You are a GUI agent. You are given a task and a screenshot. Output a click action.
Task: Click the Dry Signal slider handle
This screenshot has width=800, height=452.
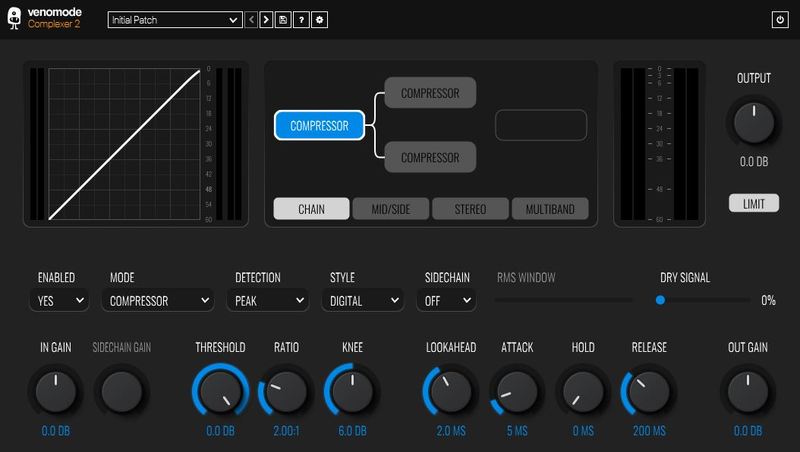coord(660,300)
